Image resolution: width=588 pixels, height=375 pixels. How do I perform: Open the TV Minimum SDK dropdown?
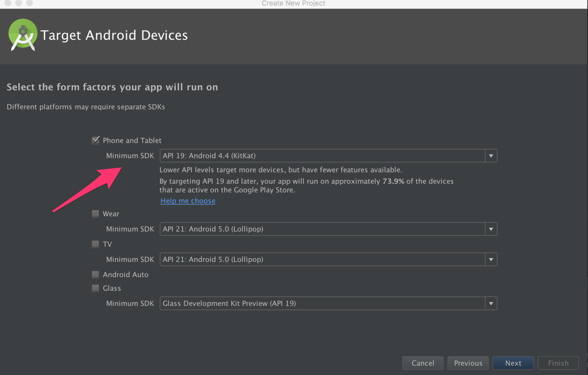[x=329, y=259]
